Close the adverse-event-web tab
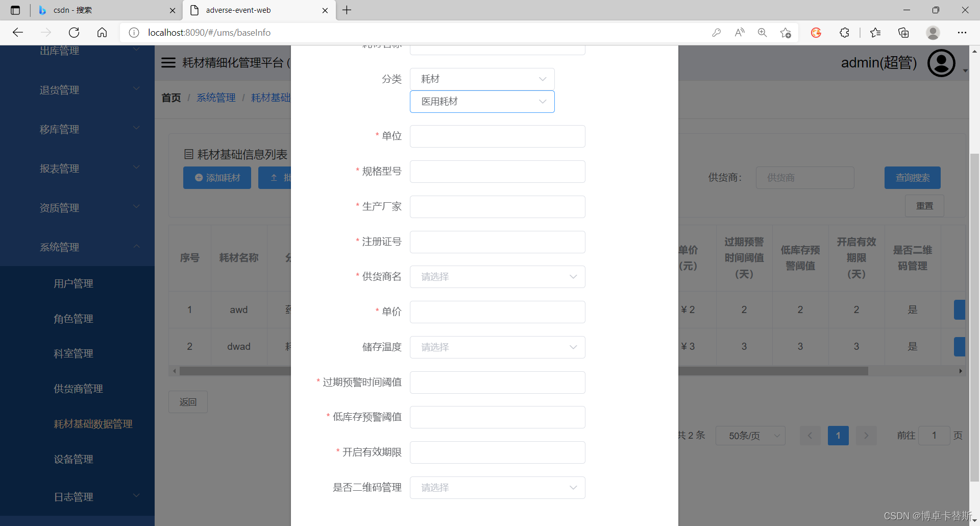The height and width of the screenshot is (526, 980). tap(325, 10)
